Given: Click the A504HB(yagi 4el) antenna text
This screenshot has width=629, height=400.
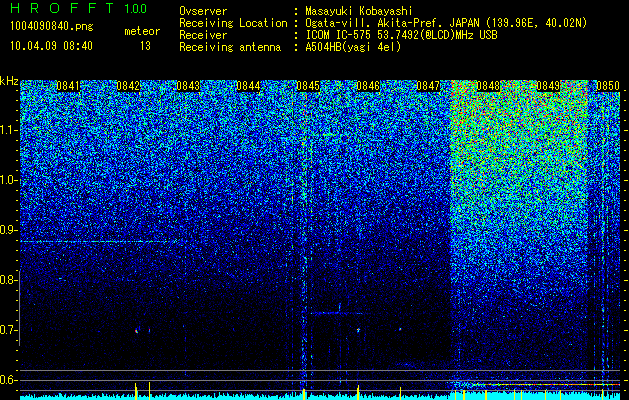Looking at the screenshot, I should (x=353, y=47).
